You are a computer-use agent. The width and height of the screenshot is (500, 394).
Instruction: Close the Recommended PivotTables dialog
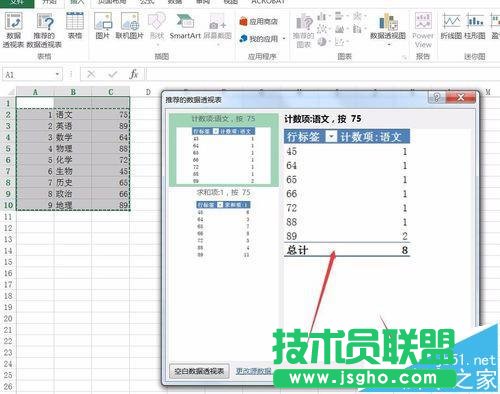[x=461, y=97]
